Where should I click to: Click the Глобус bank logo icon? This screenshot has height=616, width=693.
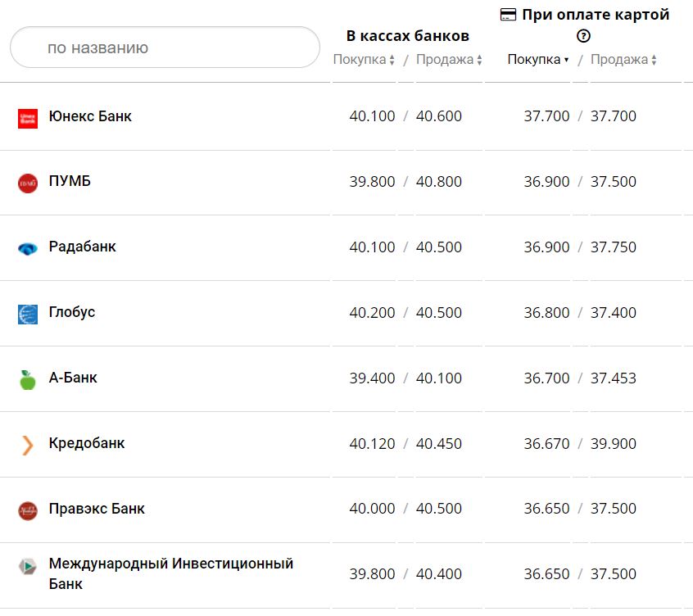28,314
